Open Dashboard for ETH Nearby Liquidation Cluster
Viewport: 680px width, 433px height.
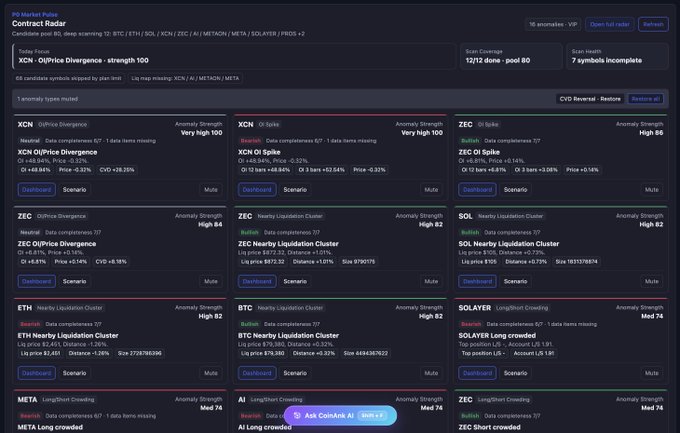(x=36, y=373)
